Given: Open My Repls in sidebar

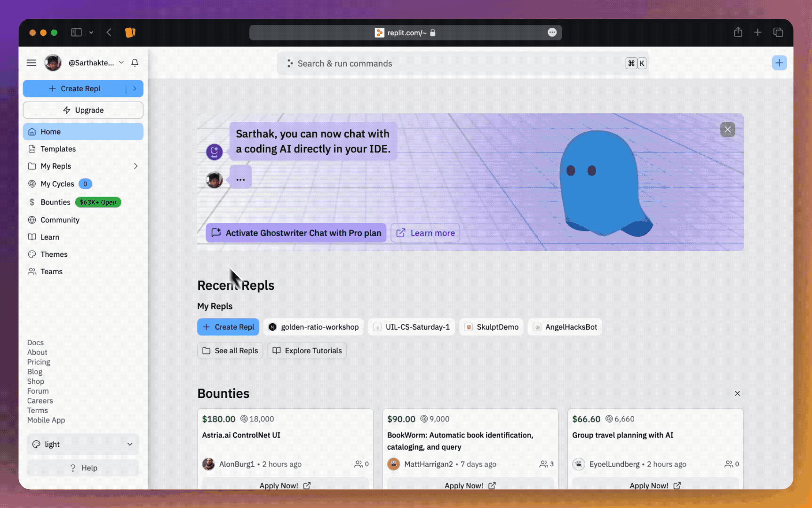Looking at the screenshot, I should pos(56,166).
